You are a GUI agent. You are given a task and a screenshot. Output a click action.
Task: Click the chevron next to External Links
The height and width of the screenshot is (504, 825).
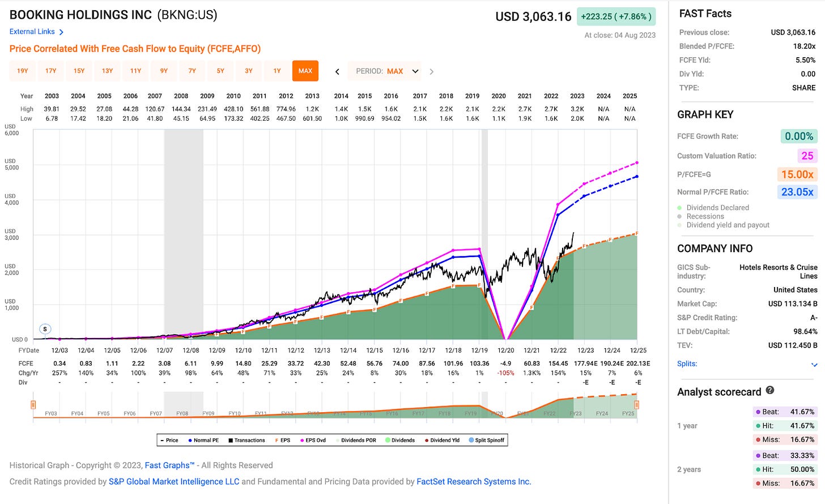pyautogui.click(x=61, y=32)
